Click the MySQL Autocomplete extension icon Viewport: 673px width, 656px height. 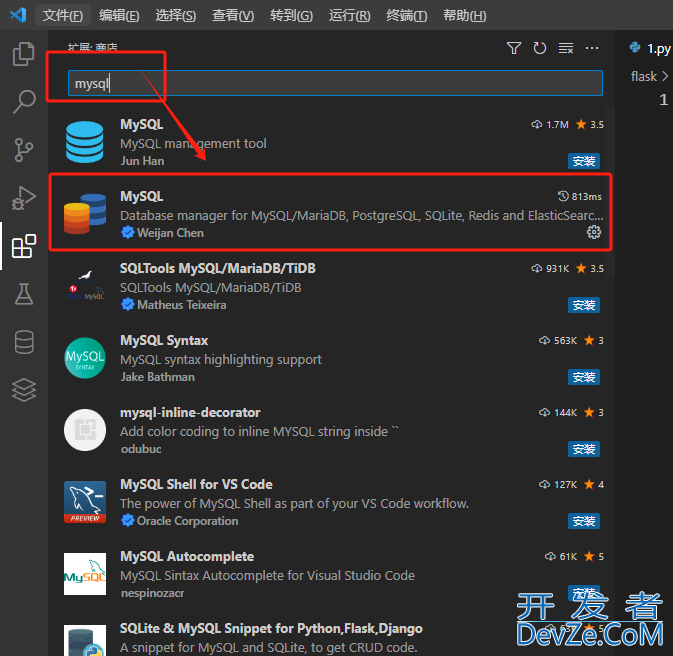pyautogui.click(x=85, y=574)
